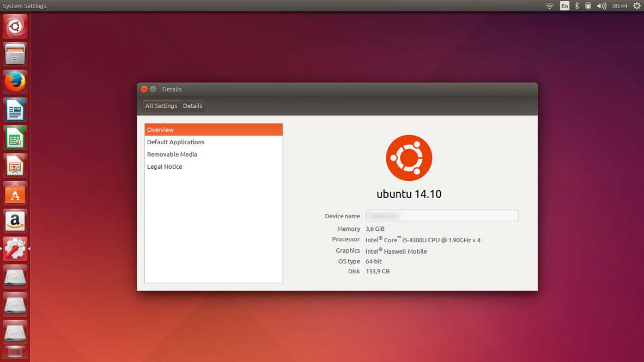This screenshot has height=362, width=644.
Task: Open the En keyboard layout indicator
Action: tap(565, 6)
